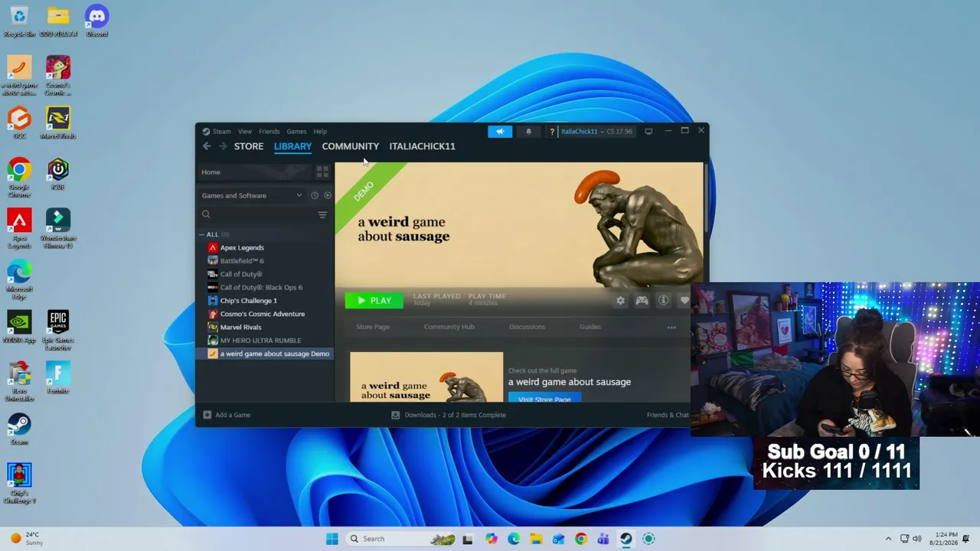
Task: Open the Store Page link
Action: click(x=373, y=328)
